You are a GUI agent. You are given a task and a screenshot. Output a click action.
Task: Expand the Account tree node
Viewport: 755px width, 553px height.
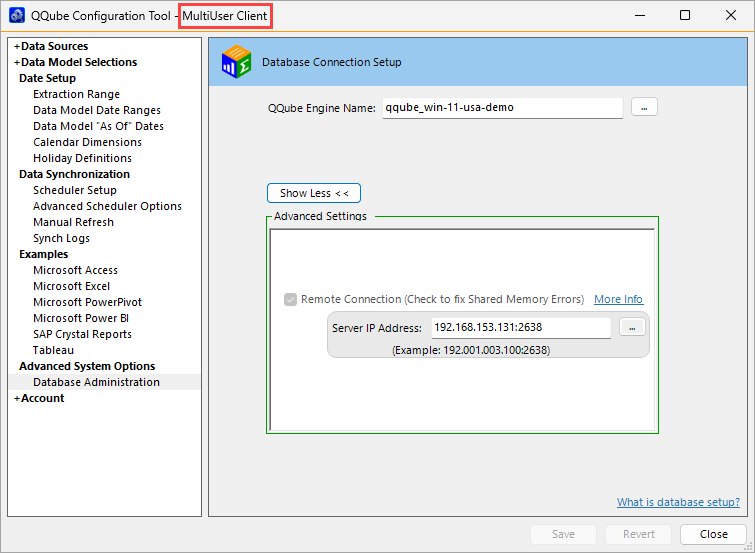tap(17, 398)
